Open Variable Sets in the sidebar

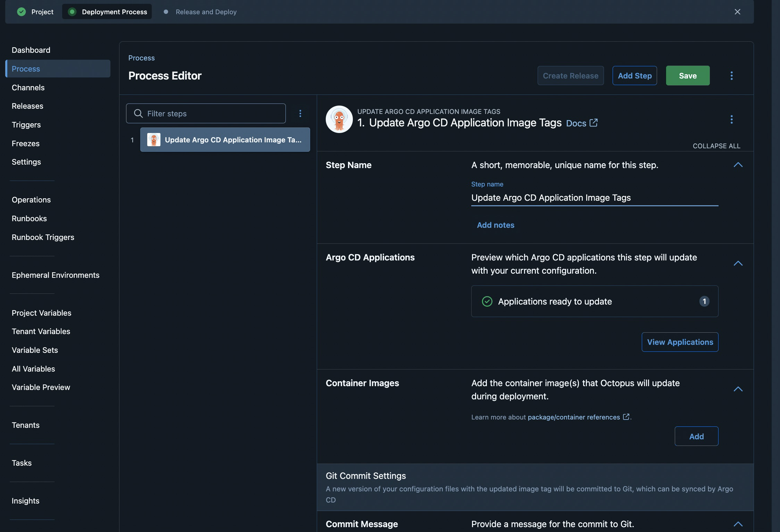point(35,350)
